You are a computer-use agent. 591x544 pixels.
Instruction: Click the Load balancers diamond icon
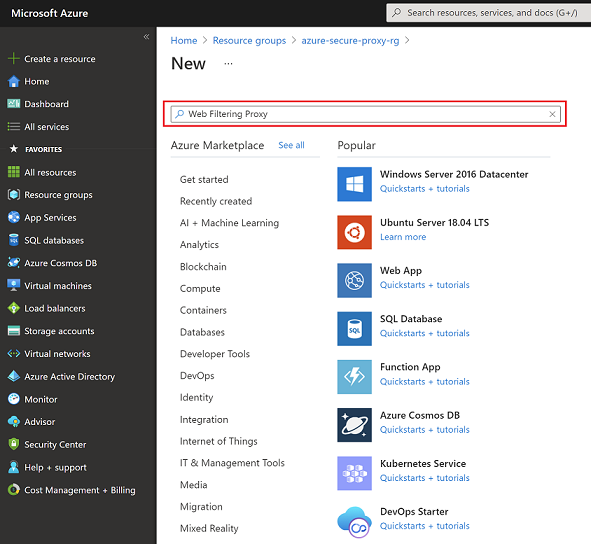(x=14, y=308)
